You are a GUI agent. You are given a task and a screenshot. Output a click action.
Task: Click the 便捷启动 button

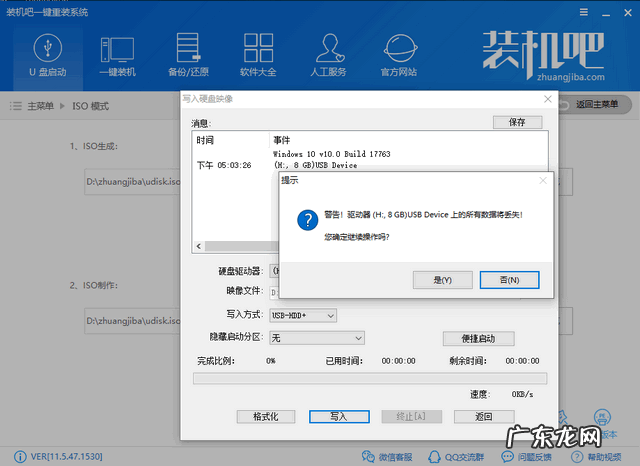(478, 338)
